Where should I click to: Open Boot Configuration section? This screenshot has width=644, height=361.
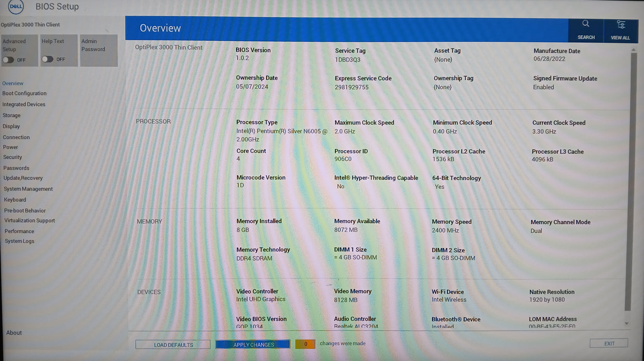point(24,93)
